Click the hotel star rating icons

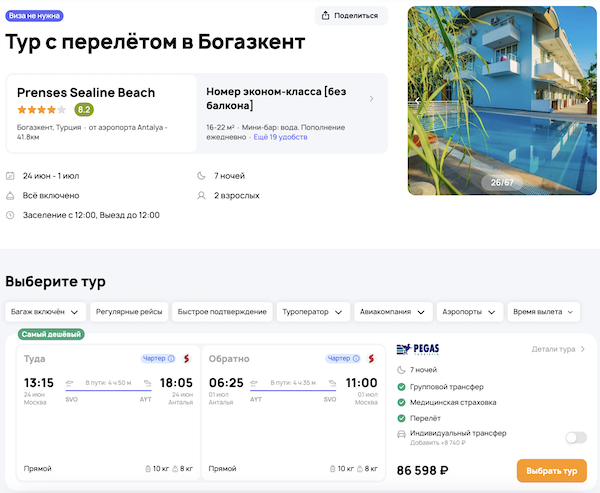pos(41,110)
